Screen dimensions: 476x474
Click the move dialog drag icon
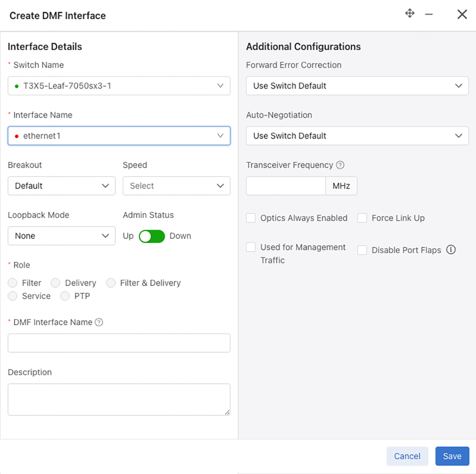[x=410, y=13]
